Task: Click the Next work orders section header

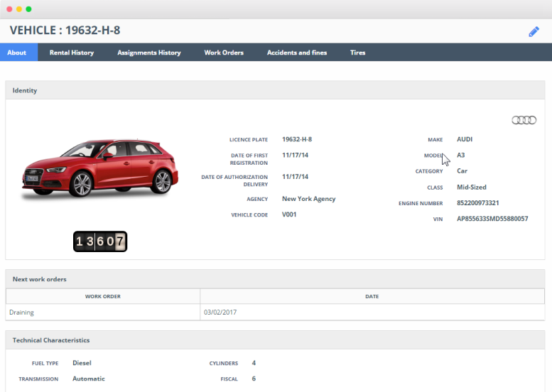Action: 40,279
